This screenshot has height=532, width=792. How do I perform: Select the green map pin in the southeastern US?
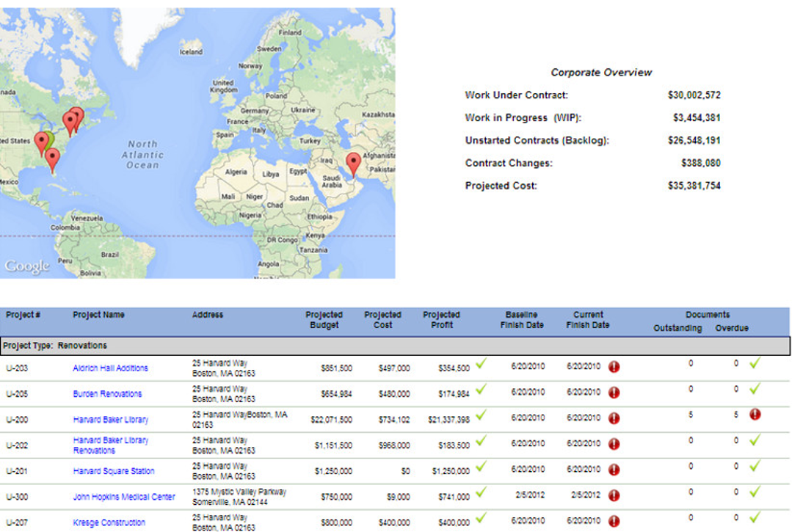50,139
